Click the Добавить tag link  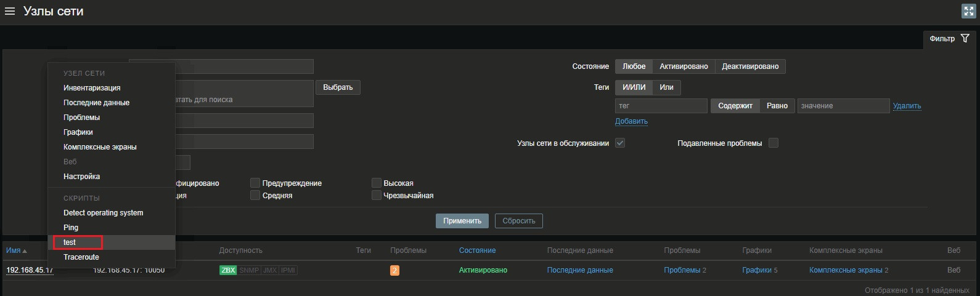[x=631, y=121]
